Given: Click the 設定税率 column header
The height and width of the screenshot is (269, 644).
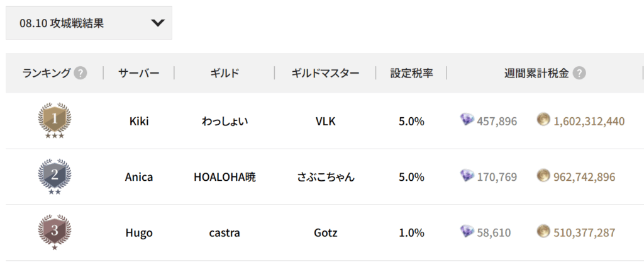Looking at the screenshot, I should coord(411,73).
